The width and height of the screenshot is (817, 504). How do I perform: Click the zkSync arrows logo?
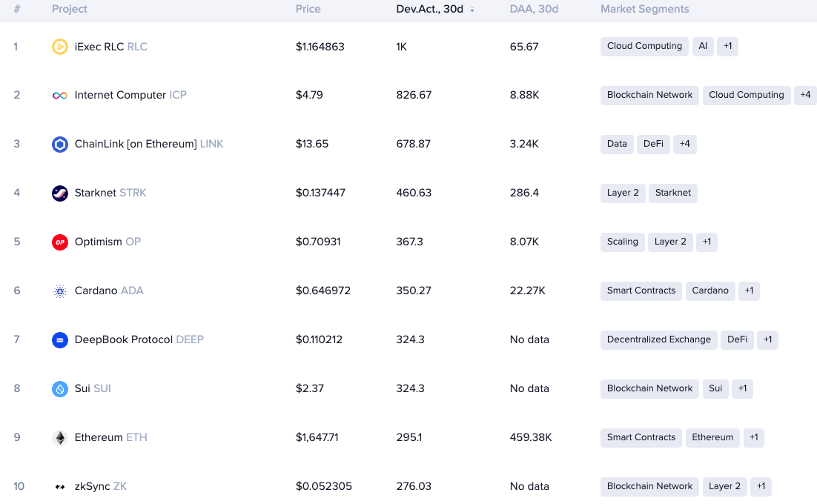60,487
